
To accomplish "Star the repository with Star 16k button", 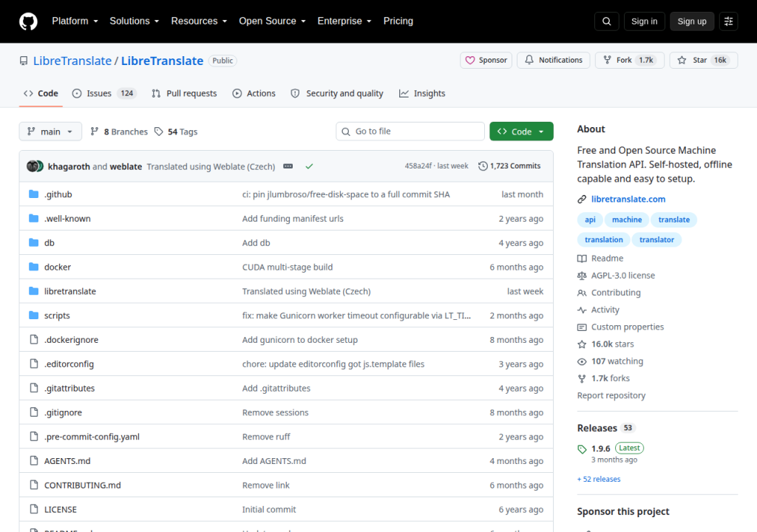I will coord(704,61).
